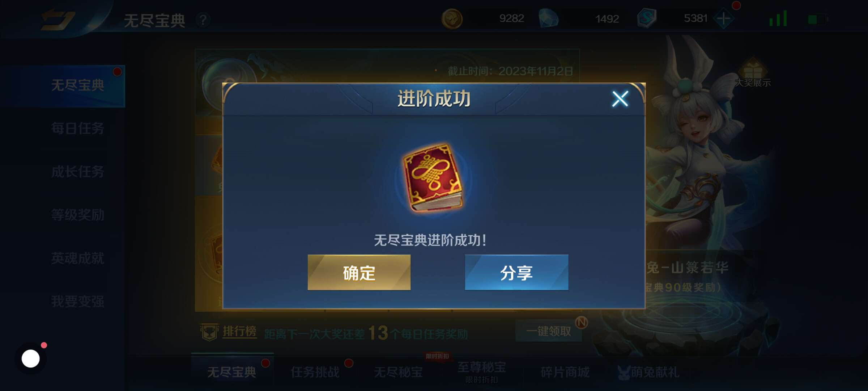The height and width of the screenshot is (391, 868).
Task: Tap the S voucher currency icon
Action: 647,18
